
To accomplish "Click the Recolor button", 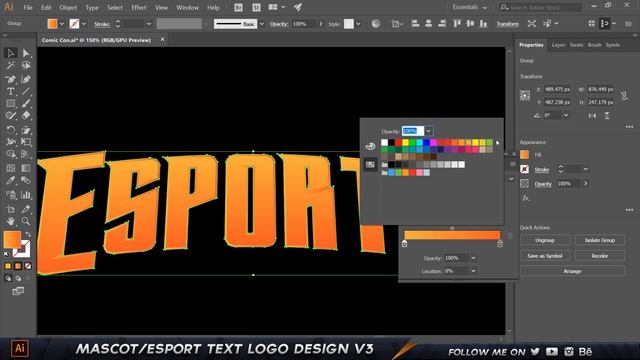I will [x=600, y=256].
